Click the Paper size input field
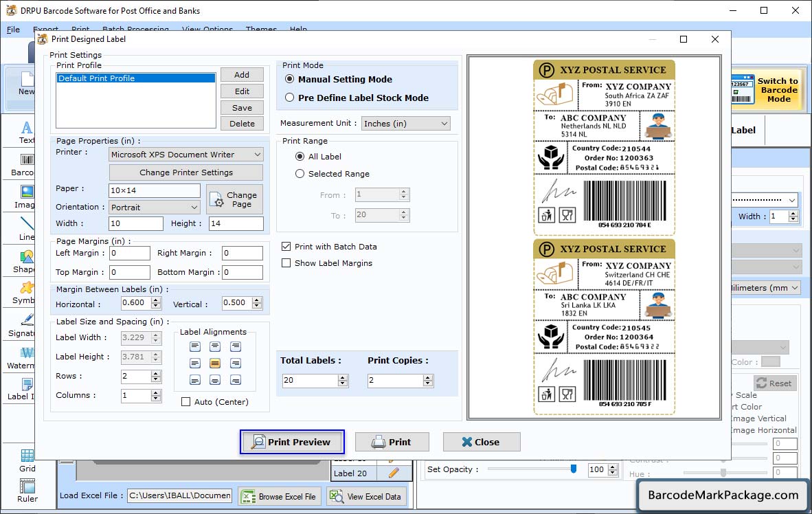812x514 pixels. pos(155,190)
